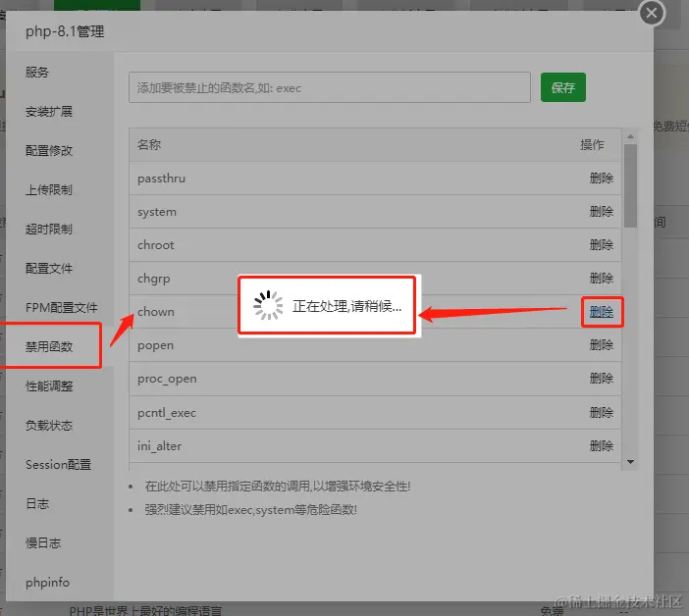This screenshot has height=616, width=689.
Task: Open the 服务 menu item
Action: coord(37,72)
